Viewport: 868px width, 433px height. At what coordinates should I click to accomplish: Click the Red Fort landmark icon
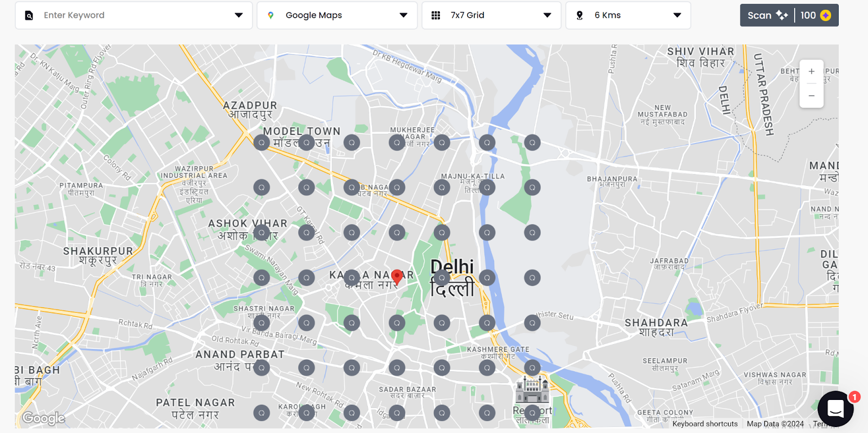click(x=532, y=389)
